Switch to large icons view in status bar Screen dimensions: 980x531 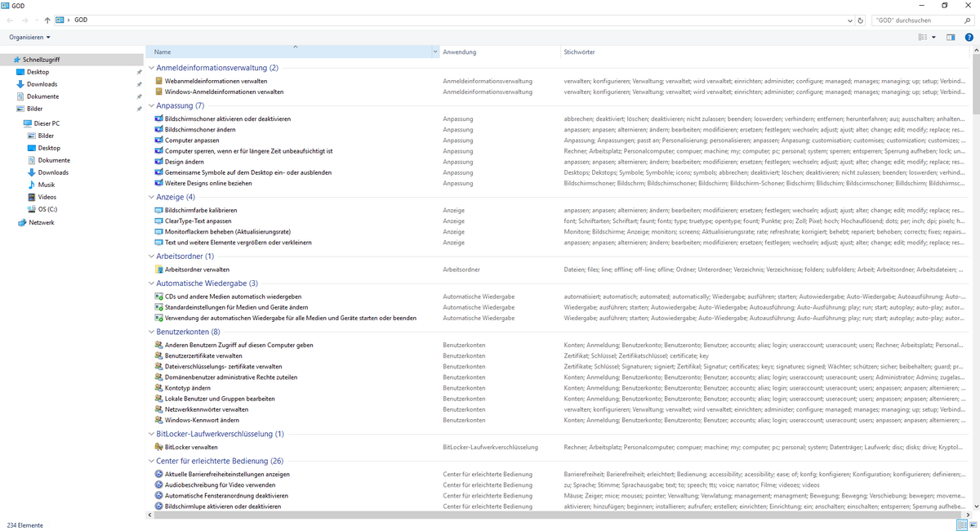pyautogui.click(x=972, y=524)
